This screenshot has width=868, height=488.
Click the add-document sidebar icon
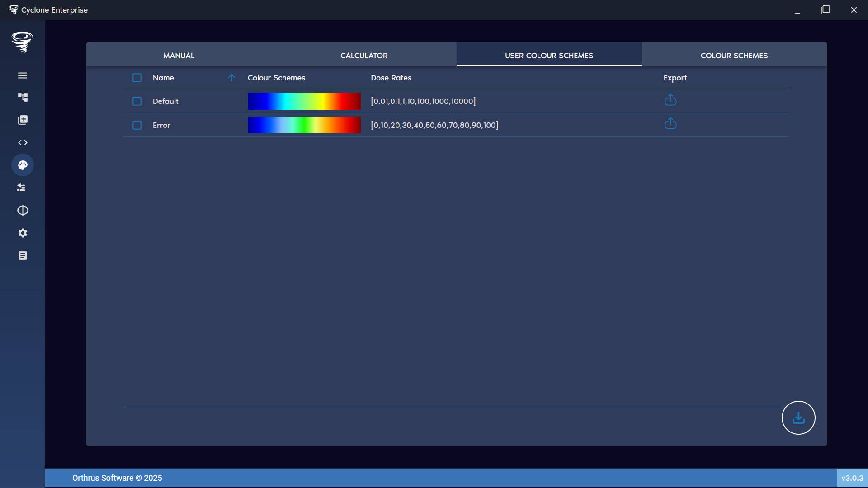pyautogui.click(x=23, y=120)
